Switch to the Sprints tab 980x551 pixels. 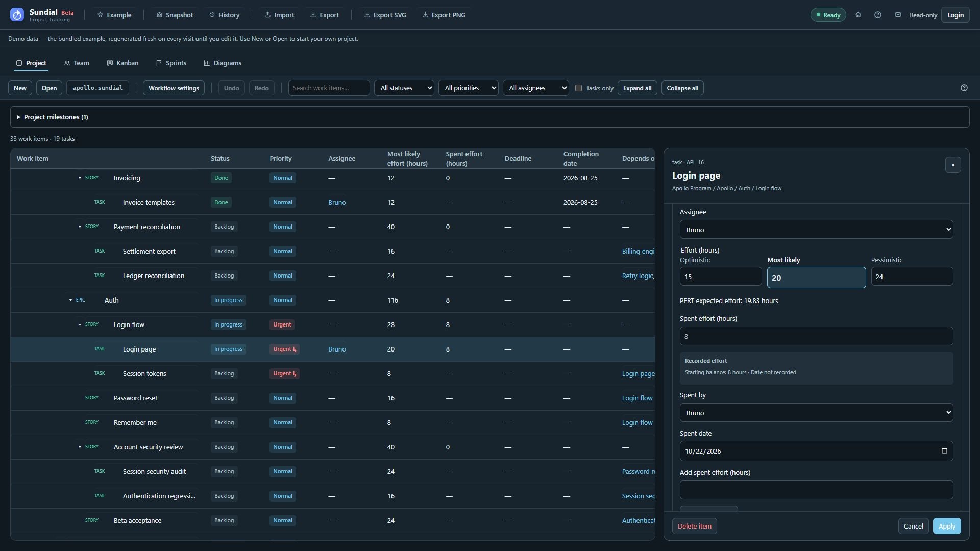click(x=171, y=63)
